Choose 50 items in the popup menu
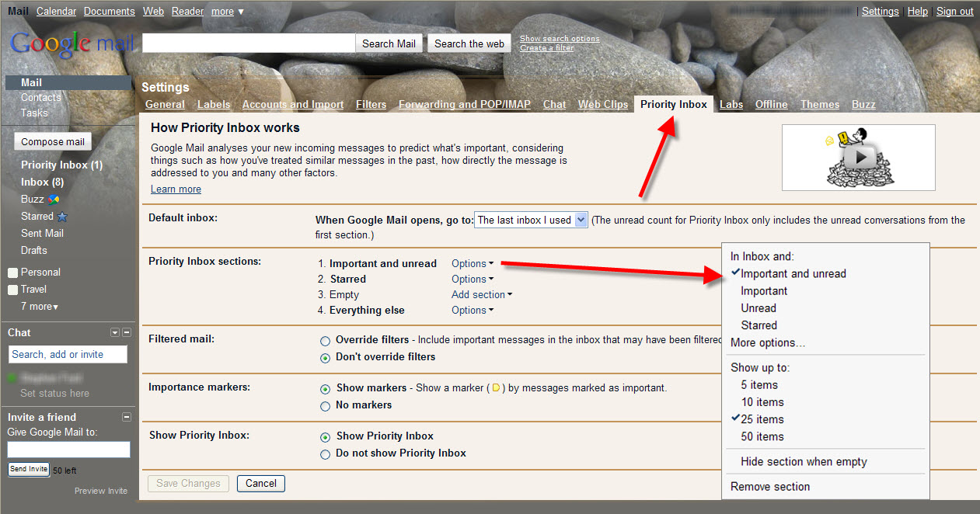980x514 pixels. [762, 436]
